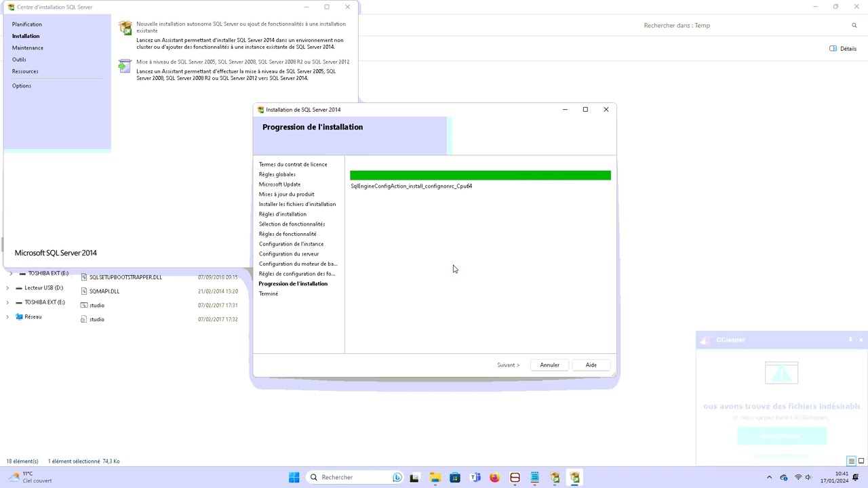The width and height of the screenshot is (868, 488).
Task: Click the 18 élément(s) status bar text
Action: [x=22, y=462]
